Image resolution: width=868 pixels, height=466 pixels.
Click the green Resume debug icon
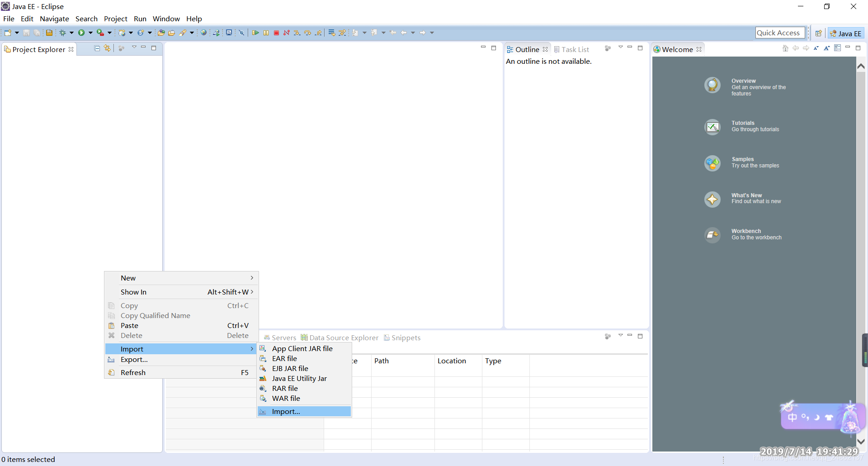(255, 33)
